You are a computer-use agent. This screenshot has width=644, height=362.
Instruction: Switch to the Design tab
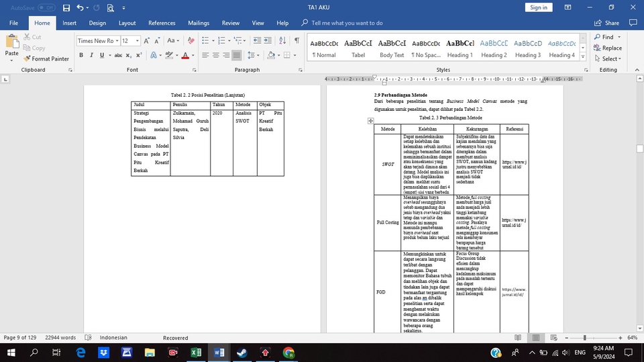[x=97, y=23]
